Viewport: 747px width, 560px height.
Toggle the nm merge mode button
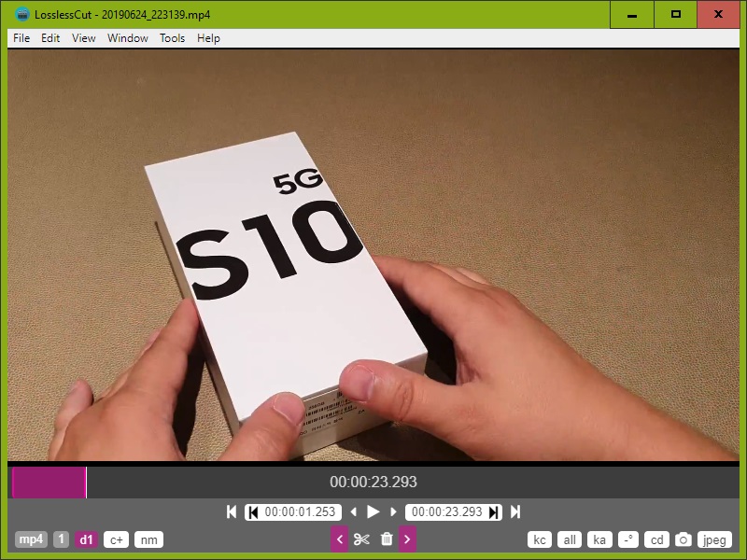click(149, 539)
